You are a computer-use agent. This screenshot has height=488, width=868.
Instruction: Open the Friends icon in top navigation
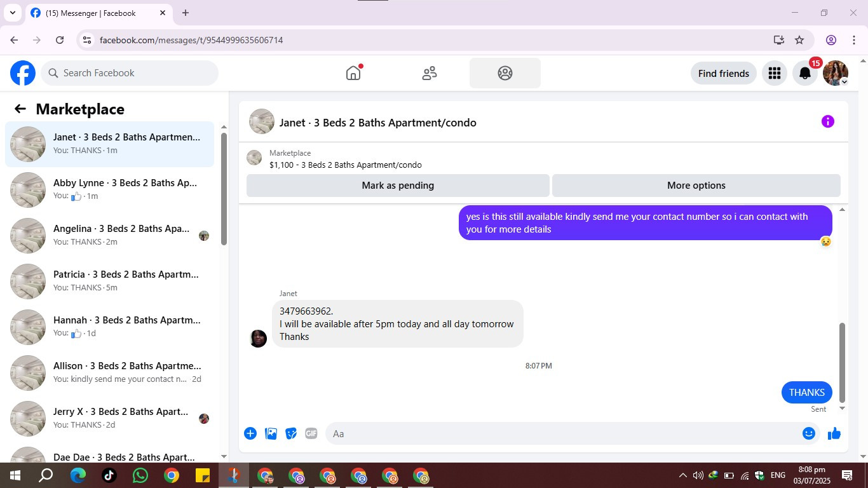430,73
